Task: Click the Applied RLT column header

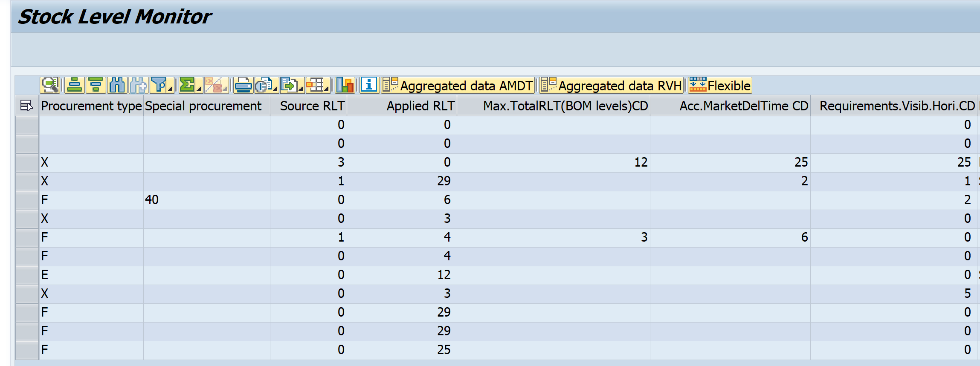Action: 420,106
